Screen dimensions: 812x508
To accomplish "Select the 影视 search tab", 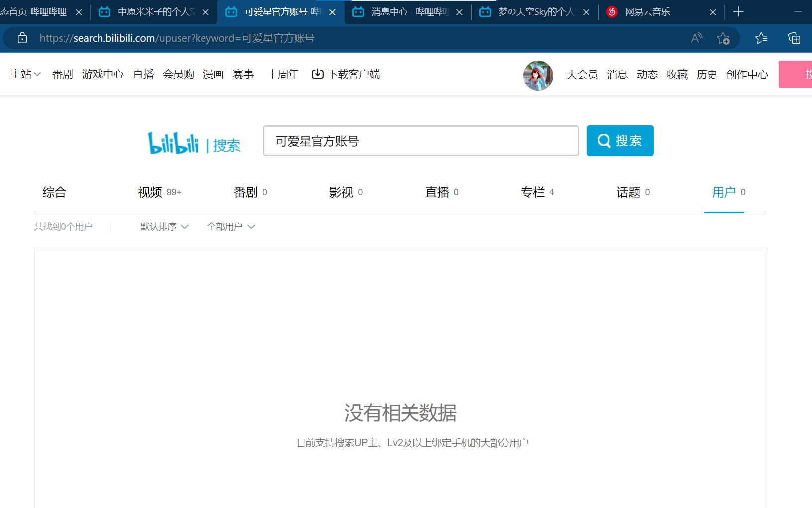I will pyautogui.click(x=346, y=192).
